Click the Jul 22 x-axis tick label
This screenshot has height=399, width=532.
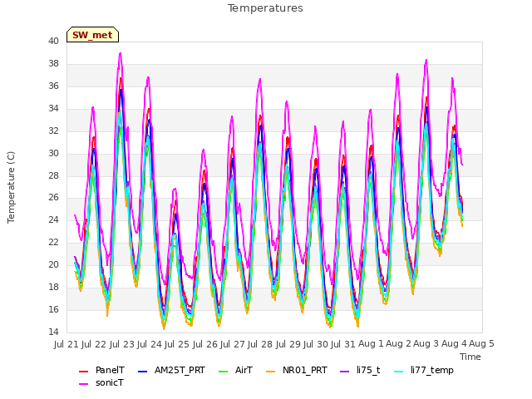coord(94,344)
